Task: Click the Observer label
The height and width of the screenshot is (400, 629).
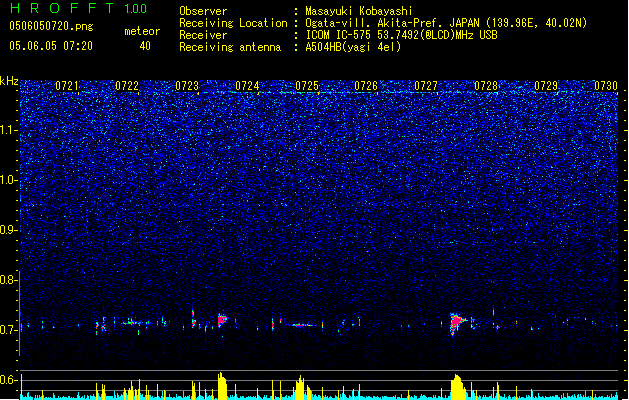Action: click(x=203, y=11)
